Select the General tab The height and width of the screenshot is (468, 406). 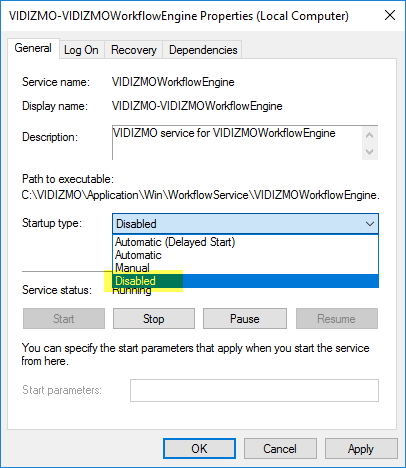point(33,48)
